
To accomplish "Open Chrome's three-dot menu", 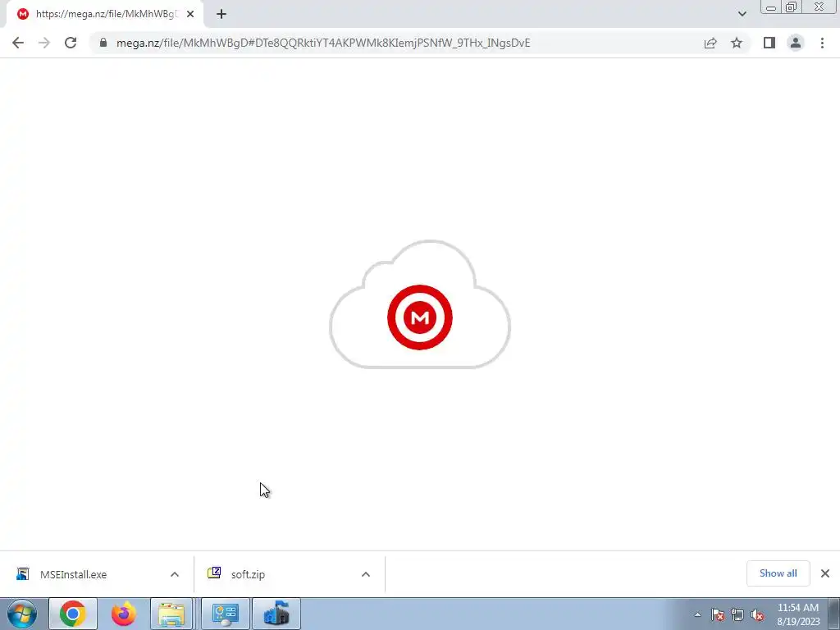I will (x=822, y=43).
